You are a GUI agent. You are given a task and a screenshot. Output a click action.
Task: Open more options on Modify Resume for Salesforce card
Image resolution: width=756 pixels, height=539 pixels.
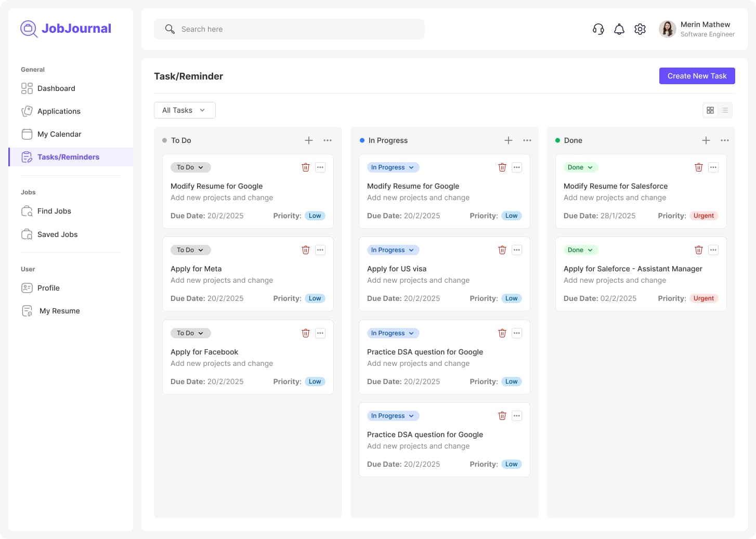point(713,167)
